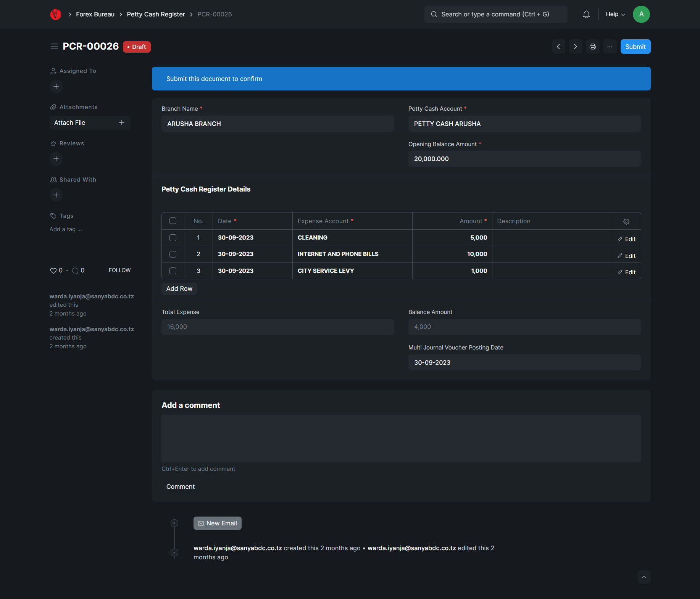700x599 pixels.
Task: Go to next document arrow
Action: coord(575,47)
